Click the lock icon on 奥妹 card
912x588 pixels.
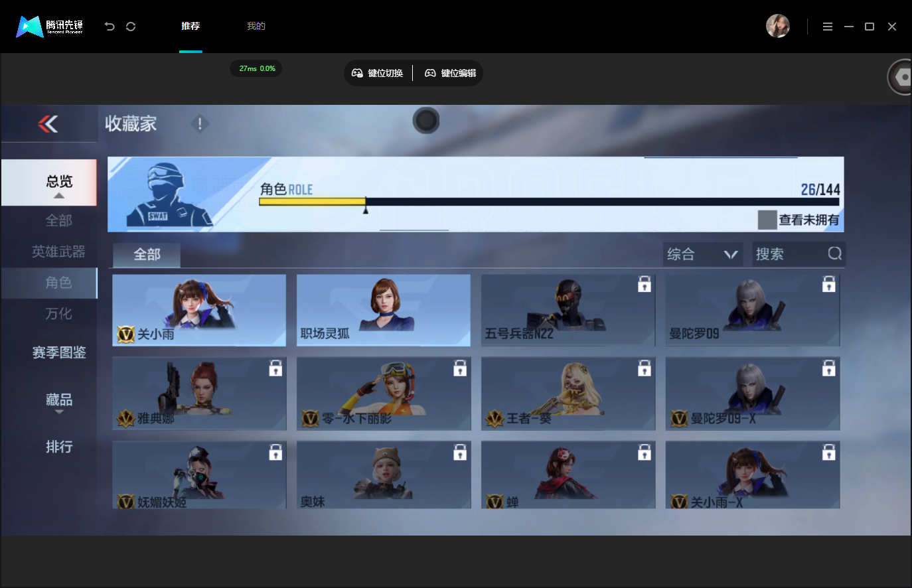pos(460,453)
